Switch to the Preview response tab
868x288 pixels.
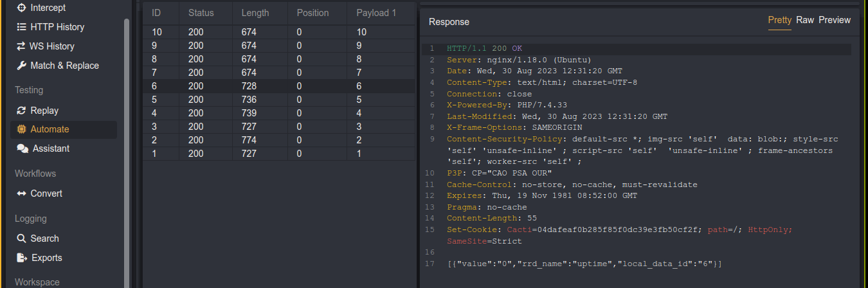(x=834, y=20)
